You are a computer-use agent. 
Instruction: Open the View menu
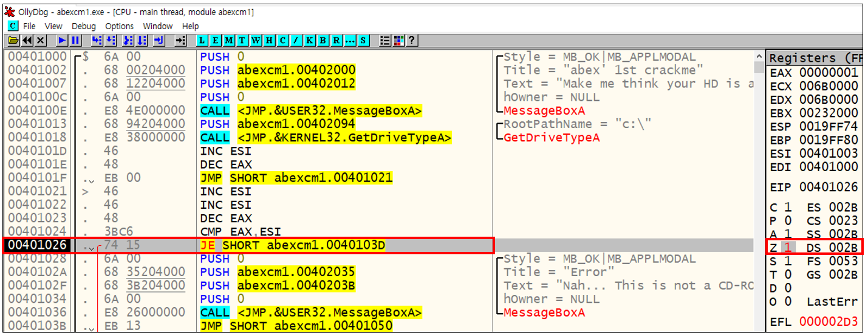click(x=53, y=26)
